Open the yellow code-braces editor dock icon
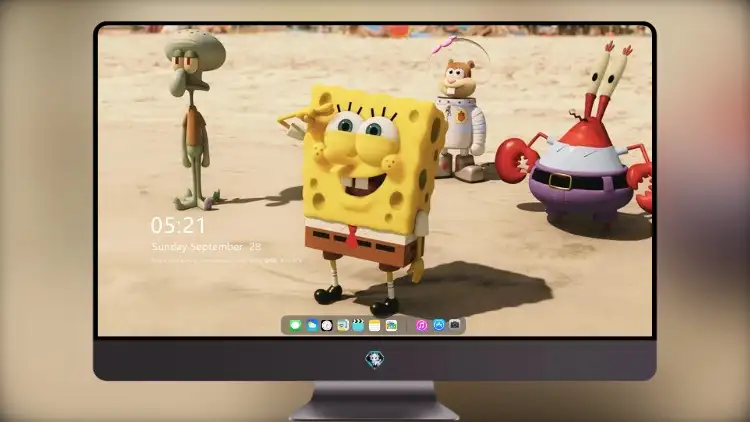 pyautogui.click(x=342, y=325)
